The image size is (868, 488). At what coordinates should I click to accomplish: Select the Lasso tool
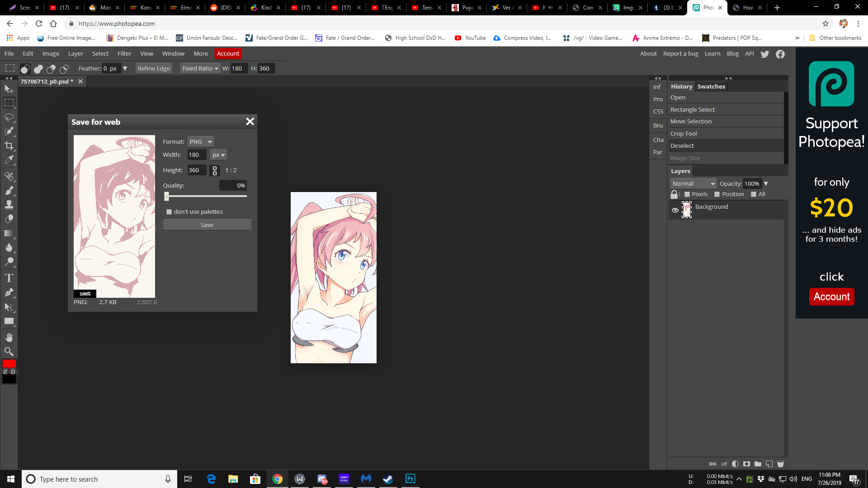coord(9,117)
